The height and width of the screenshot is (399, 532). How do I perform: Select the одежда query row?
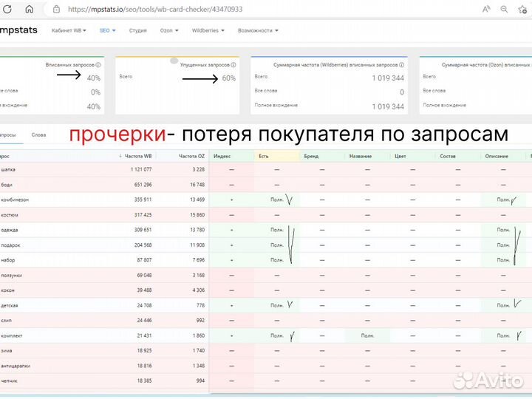point(266,230)
